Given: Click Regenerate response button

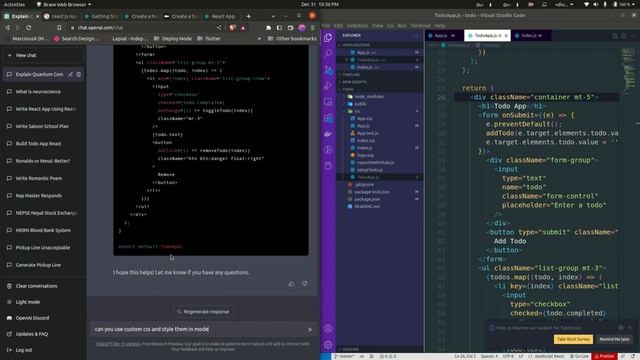Looking at the screenshot, I should pos(203,312).
